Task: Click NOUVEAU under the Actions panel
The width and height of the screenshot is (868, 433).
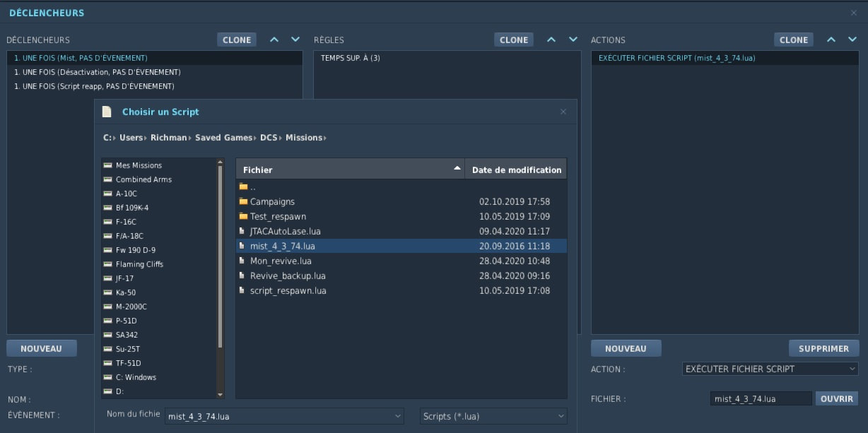Action: click(x=626, y=348)
